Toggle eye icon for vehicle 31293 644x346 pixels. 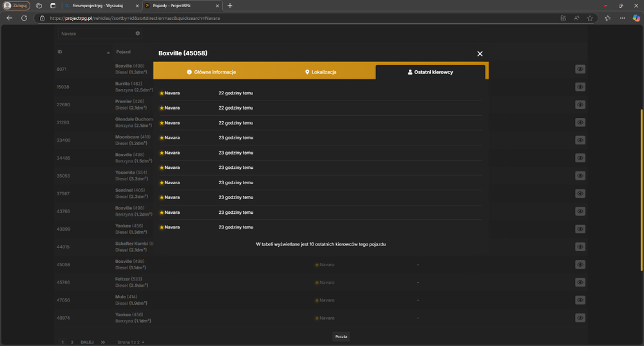click(x=580, y=122)
